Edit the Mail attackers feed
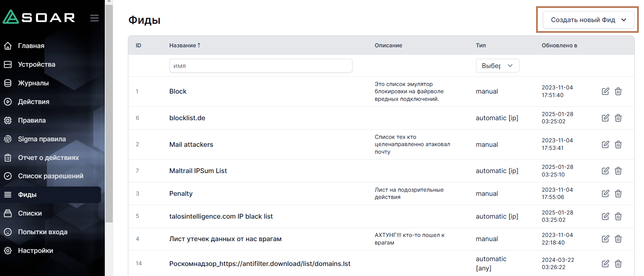Screen dimensions: 644x276 point(605,144)
